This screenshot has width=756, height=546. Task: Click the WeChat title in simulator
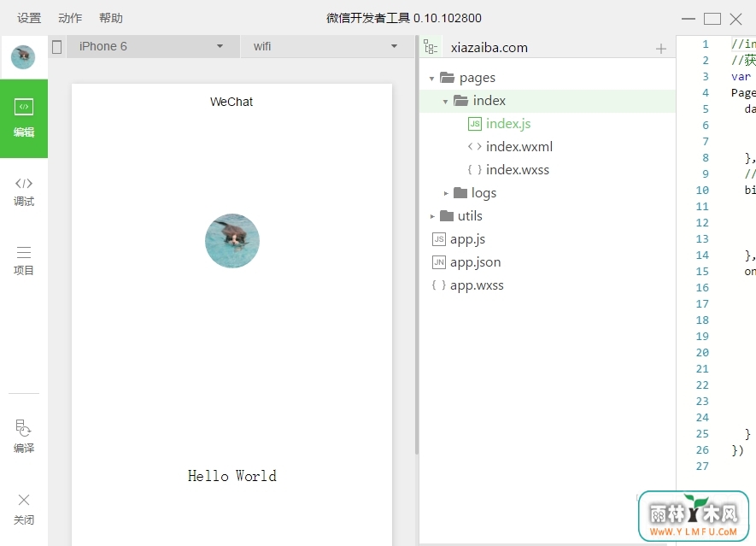pos(231,102)
